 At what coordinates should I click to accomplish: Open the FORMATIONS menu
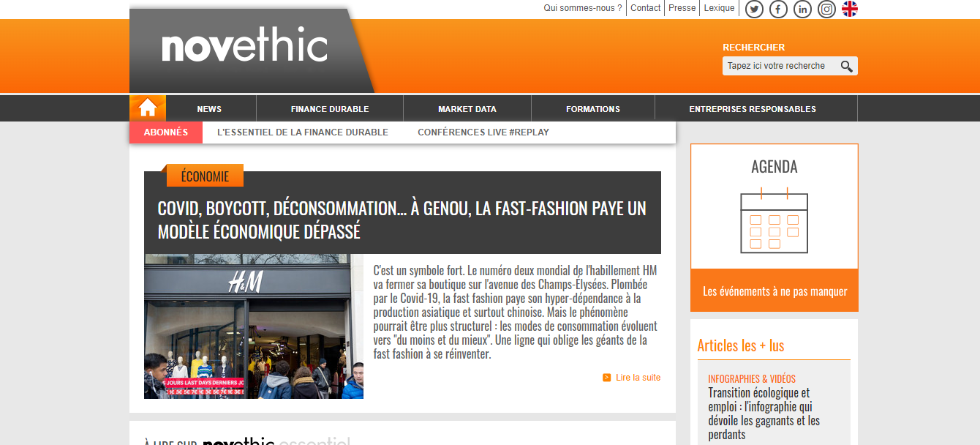[593, 109]
